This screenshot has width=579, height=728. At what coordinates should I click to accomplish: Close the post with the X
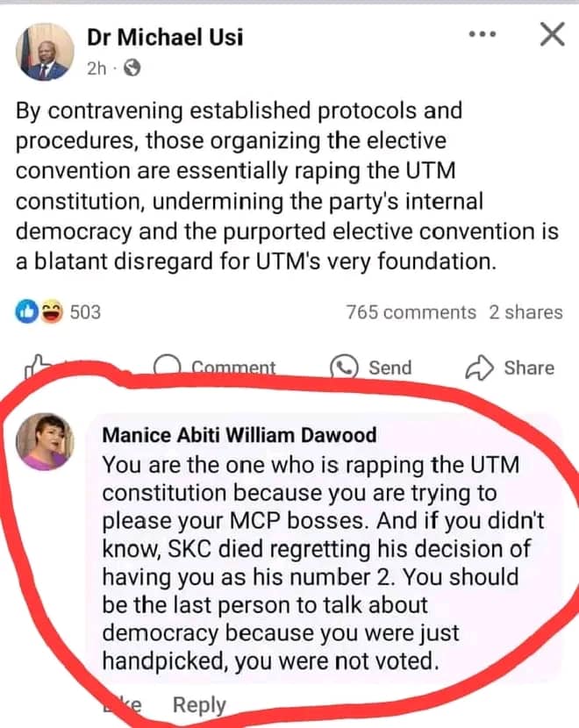tap(551, 35)
